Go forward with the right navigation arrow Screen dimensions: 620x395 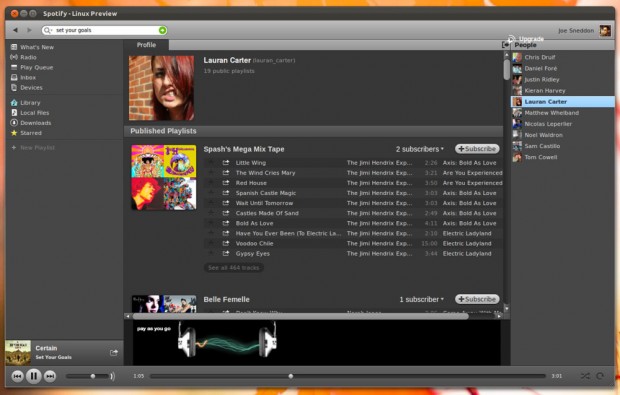[x=29, y=30]
